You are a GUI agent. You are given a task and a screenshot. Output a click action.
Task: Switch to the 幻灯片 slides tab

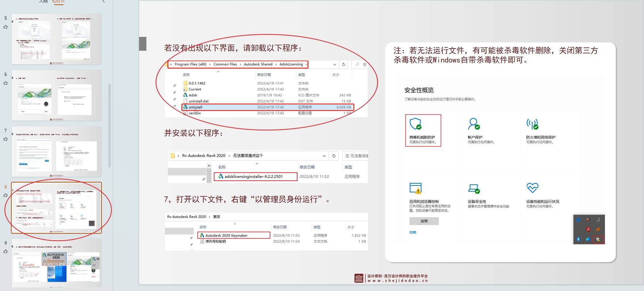[58, 1]
